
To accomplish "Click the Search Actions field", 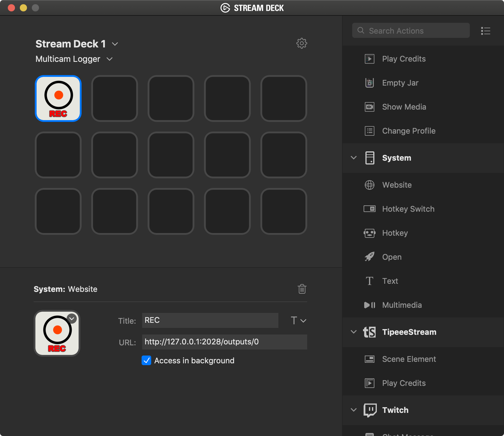I will tap(411, 30).
